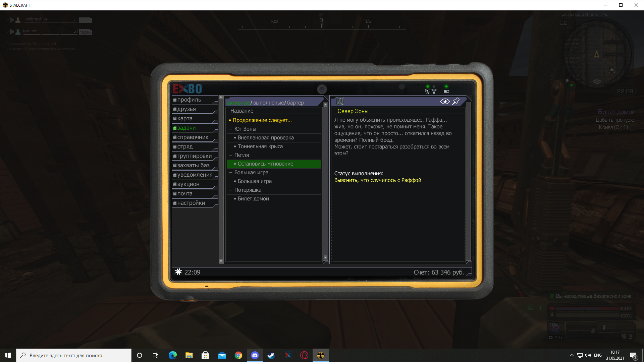
Task: Open the карта section
Action: pyautogui.click(x=195, y=119)
